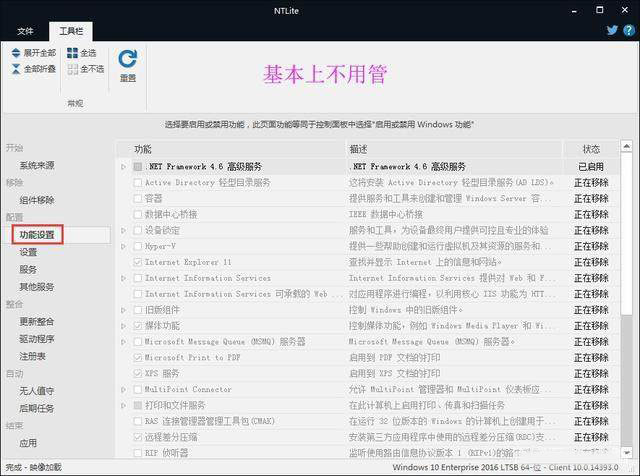Toggle .NET Framework 4.6 高级服务 checkbox
640x476 pixels.
[x=138, y=167]
